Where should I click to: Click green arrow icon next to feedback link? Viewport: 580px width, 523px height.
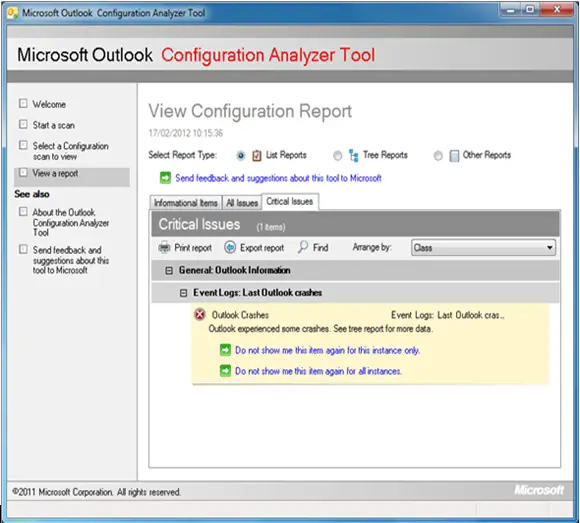pyautogui.click(x=165, y=178)
